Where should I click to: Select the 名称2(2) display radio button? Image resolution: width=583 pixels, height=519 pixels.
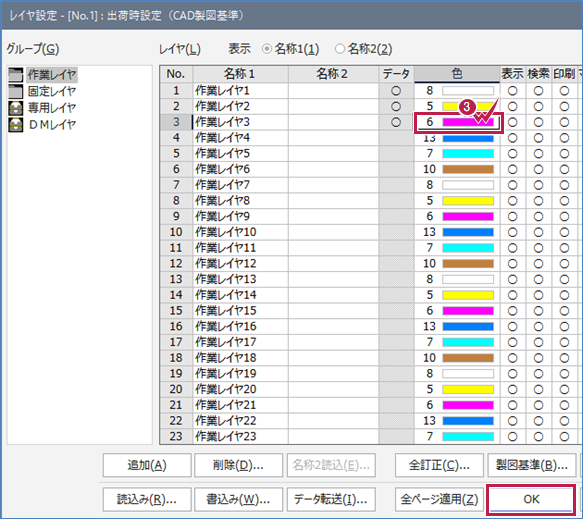pyautogui.click(x=339, y=49)
